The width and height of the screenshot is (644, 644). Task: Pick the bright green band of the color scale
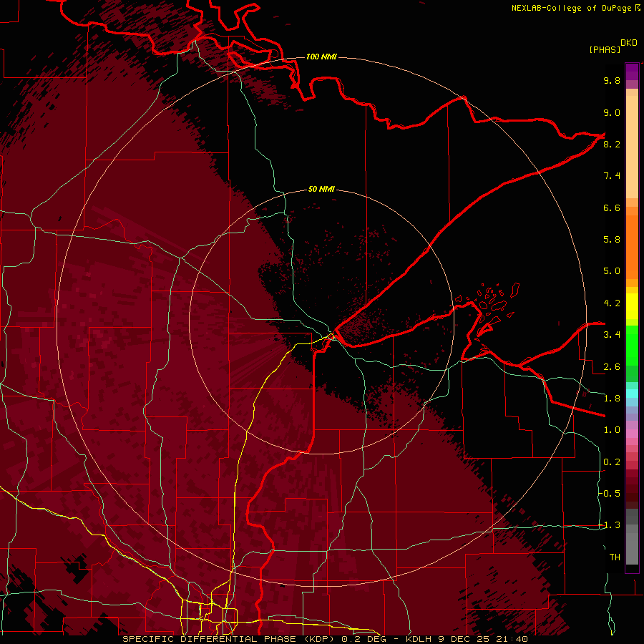coord(632,345)
